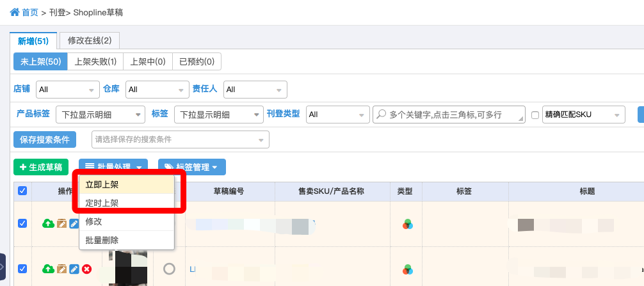Open the 店铺 dropdown
Viewport: 644px width, 286px height.
click(x=68, y=90)
